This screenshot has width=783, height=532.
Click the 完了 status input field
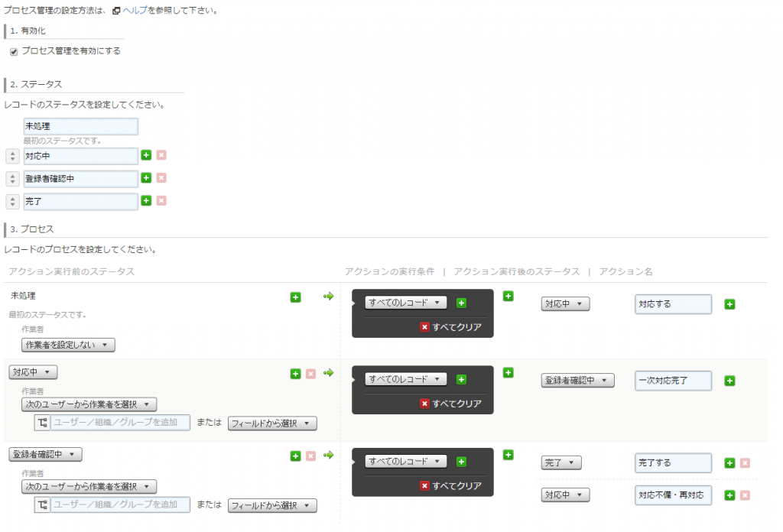point(80,201)
